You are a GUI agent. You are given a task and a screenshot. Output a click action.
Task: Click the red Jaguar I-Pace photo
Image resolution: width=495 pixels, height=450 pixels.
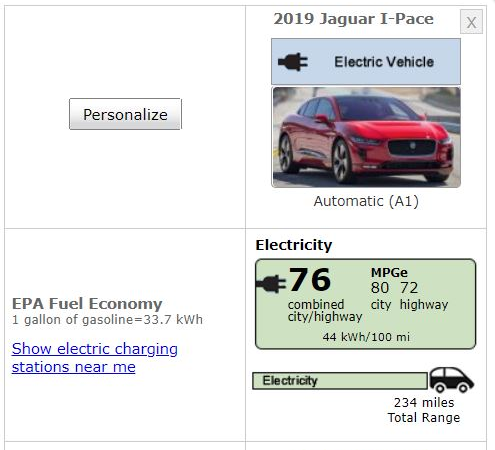pyautogui.click(x=366, y=137)
